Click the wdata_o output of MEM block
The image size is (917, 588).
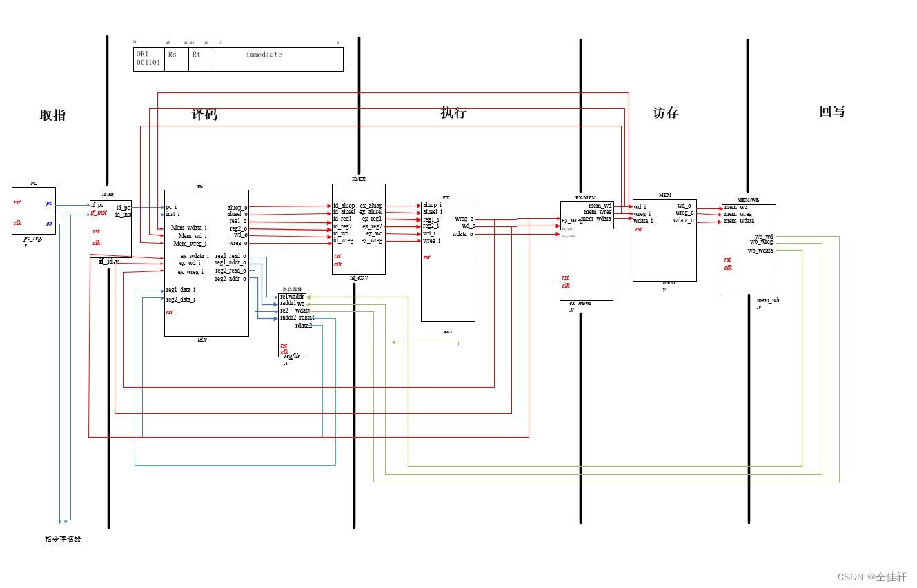(682, 220)
